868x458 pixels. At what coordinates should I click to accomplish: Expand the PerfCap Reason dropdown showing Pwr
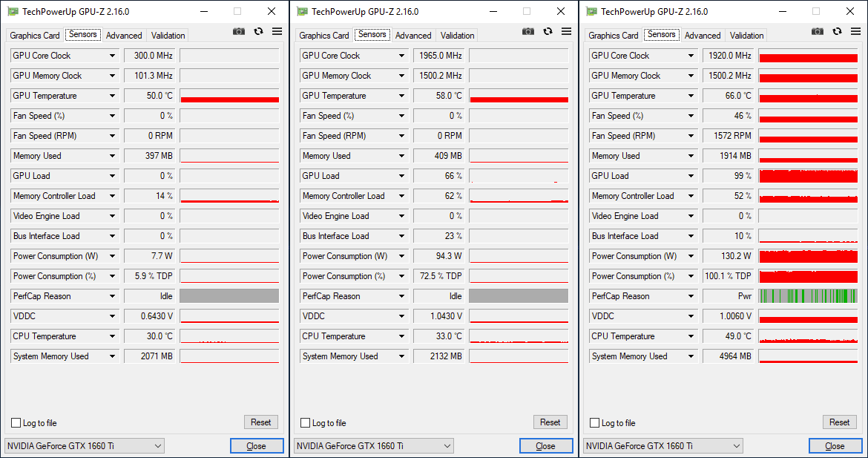[691, 296]
